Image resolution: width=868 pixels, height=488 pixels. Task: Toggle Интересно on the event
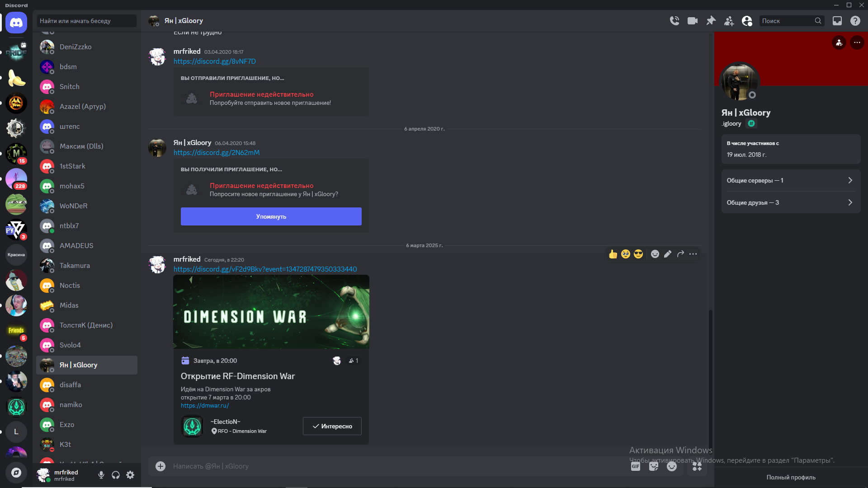[x=332, y=426]
